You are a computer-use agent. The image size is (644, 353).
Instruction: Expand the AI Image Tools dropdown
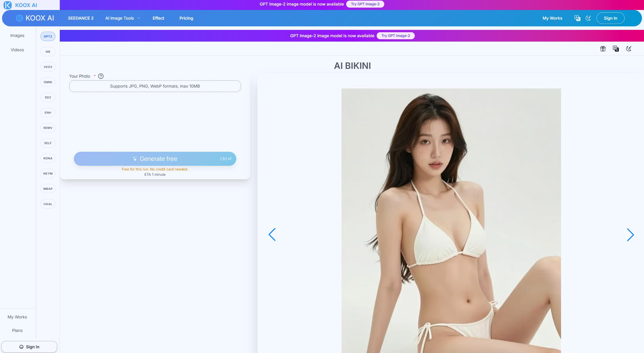click(x=123, y=18)
